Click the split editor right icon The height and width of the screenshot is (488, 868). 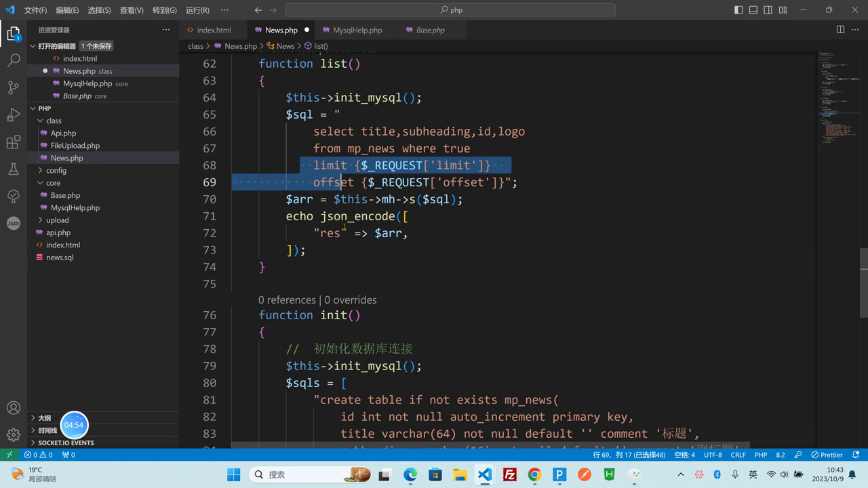[840, 30]
